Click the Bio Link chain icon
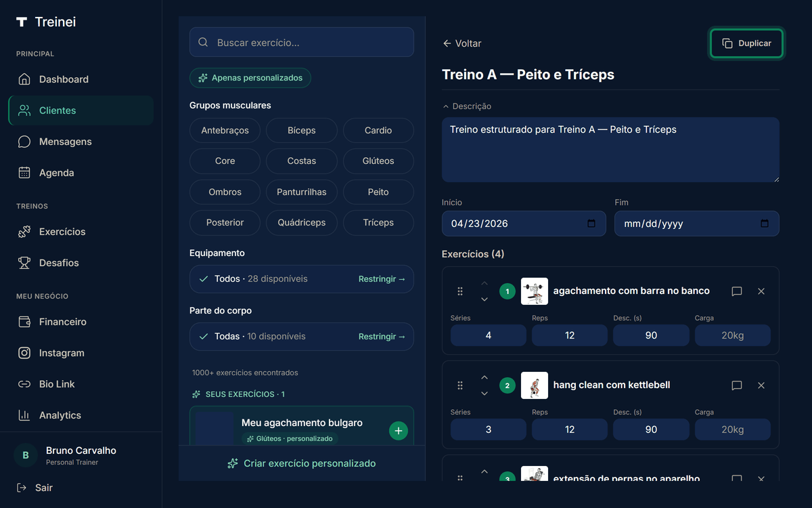812x508 pixels. coord(24,384)
